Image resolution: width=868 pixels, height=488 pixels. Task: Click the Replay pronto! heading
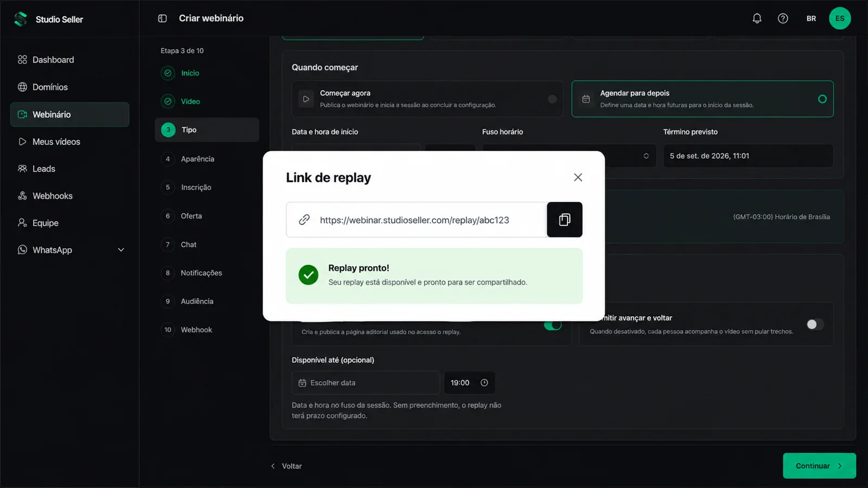tap(359, 268)
